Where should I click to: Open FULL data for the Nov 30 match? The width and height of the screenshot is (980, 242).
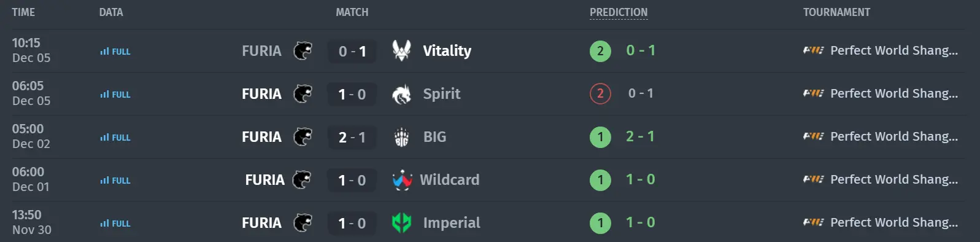tap(115, 224)
